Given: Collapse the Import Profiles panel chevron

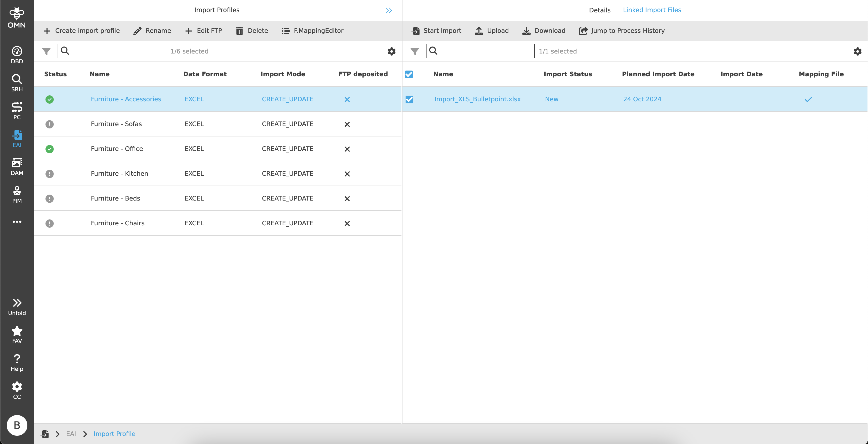Looking at the screenshot, I should pyautogui.click(x=388, y=10).
